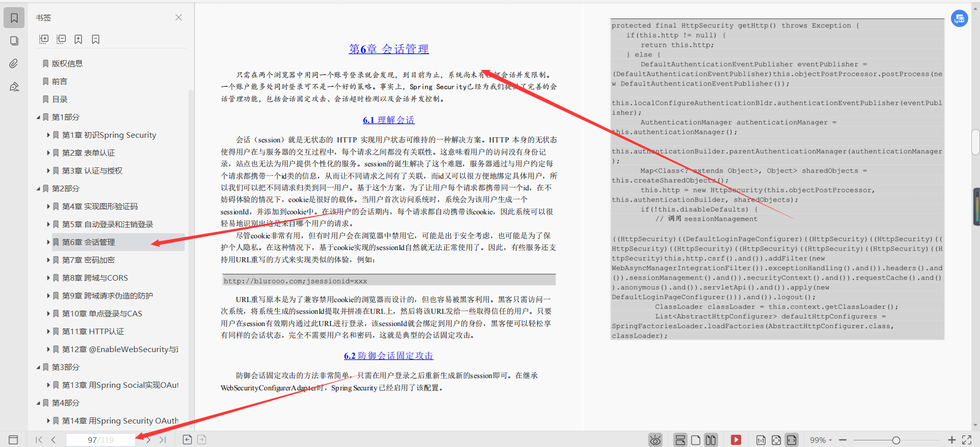The width and height of the screenshot is (980, 447).
Task: Go to the last page
Action: tap(163, 440)
